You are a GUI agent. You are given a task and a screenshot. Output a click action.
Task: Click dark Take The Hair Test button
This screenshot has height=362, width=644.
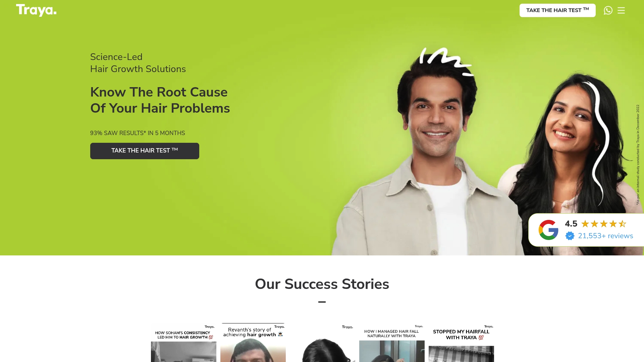tap(145, 151)
